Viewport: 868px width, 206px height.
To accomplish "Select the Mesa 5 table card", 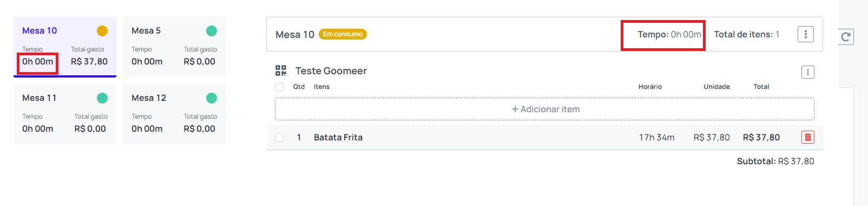I will [174, 47].
